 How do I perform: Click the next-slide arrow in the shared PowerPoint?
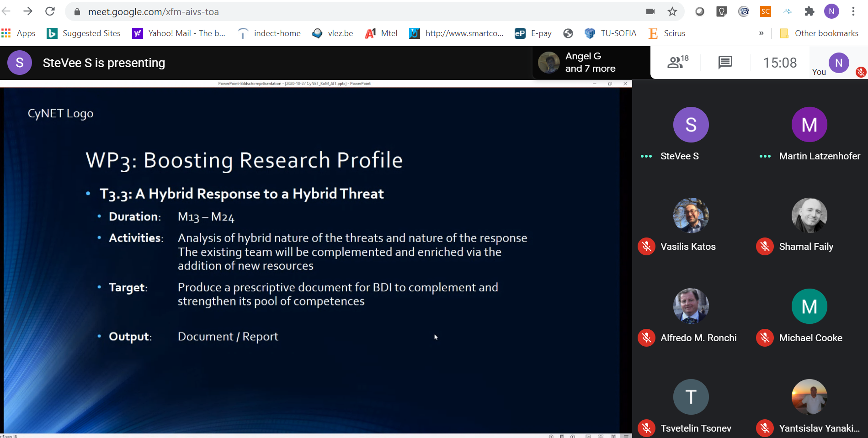[573, 436]
